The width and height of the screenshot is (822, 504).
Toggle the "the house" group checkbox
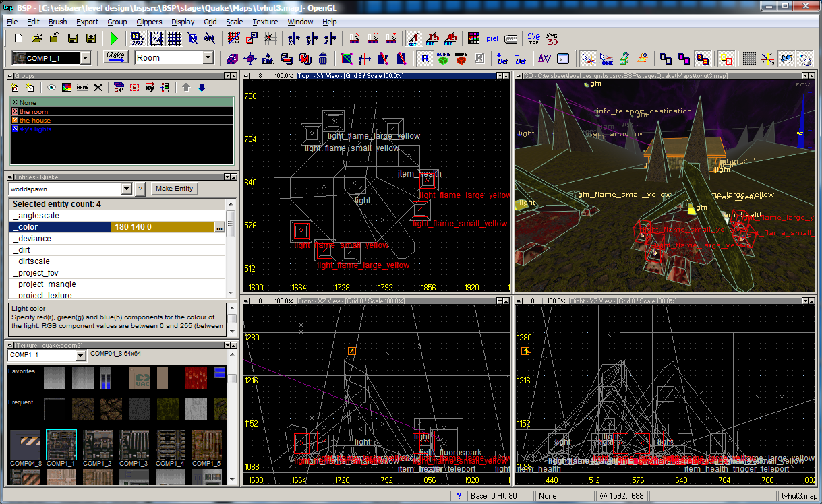click(16, 120)
